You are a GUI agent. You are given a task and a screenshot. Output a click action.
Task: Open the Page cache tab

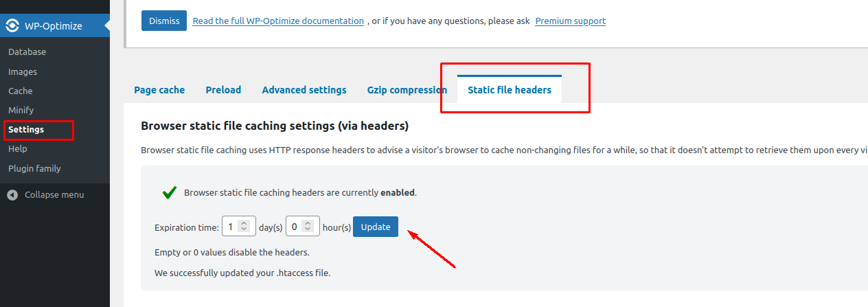coord(159,90)
